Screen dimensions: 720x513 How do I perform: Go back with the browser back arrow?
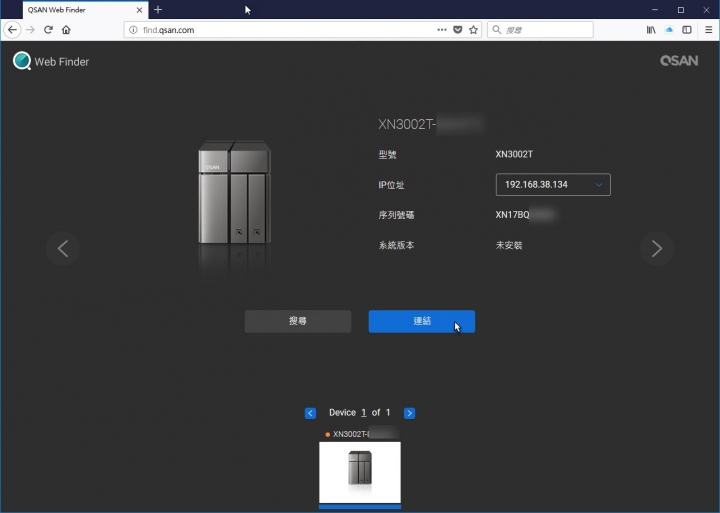coord(12,30)
